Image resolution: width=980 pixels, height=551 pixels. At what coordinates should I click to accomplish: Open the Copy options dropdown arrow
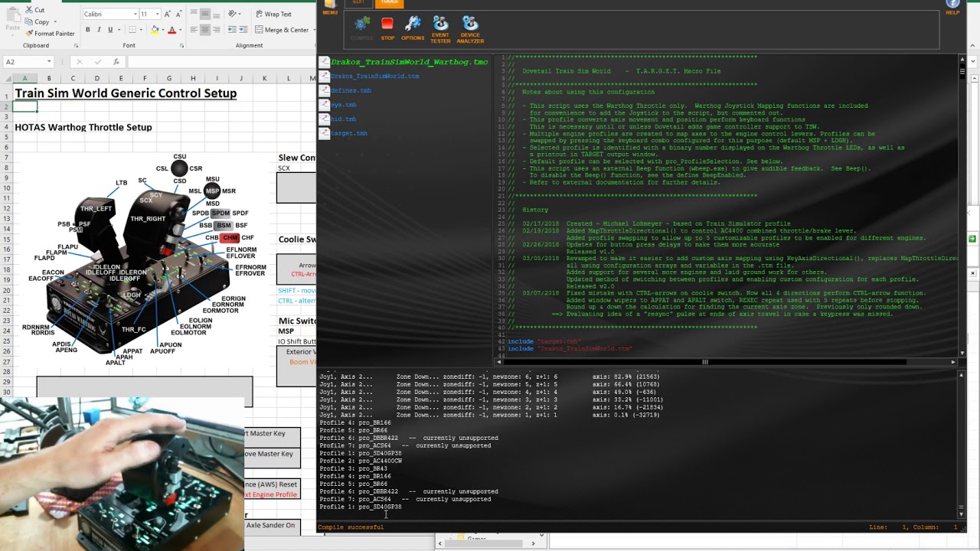(x=56, y=21)
